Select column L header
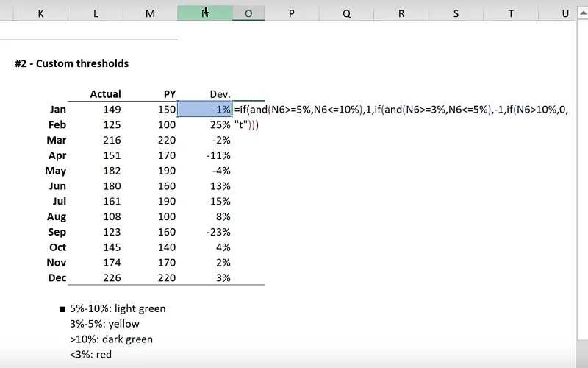The width and height of the screenshot is (588, 368). click(x=96, y=13)
